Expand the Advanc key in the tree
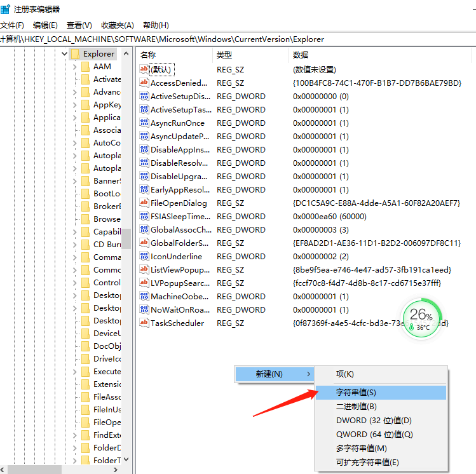 point(75,92)
